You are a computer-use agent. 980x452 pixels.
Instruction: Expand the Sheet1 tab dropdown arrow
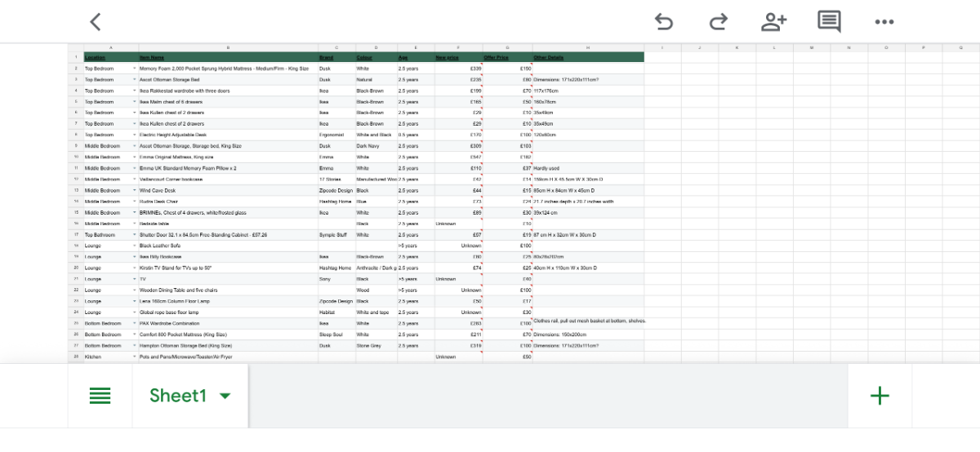[x=225, y=397]
